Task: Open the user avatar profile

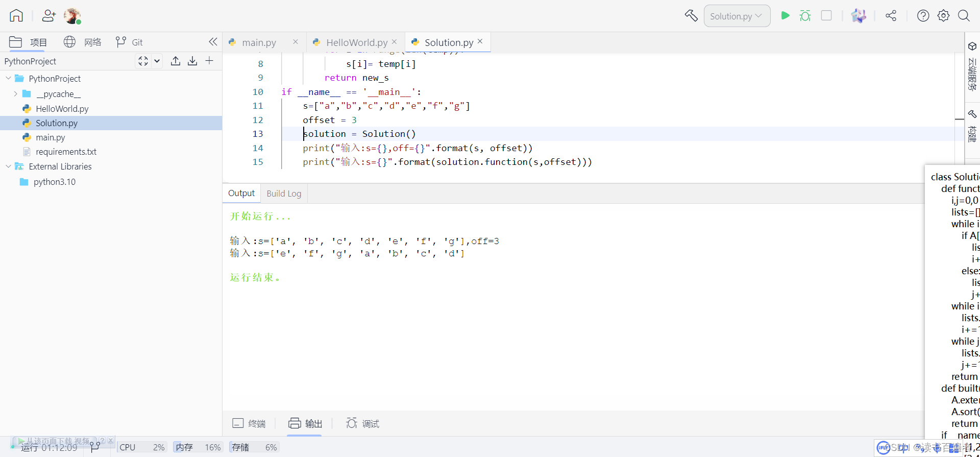Action: [x=72, y=16]
